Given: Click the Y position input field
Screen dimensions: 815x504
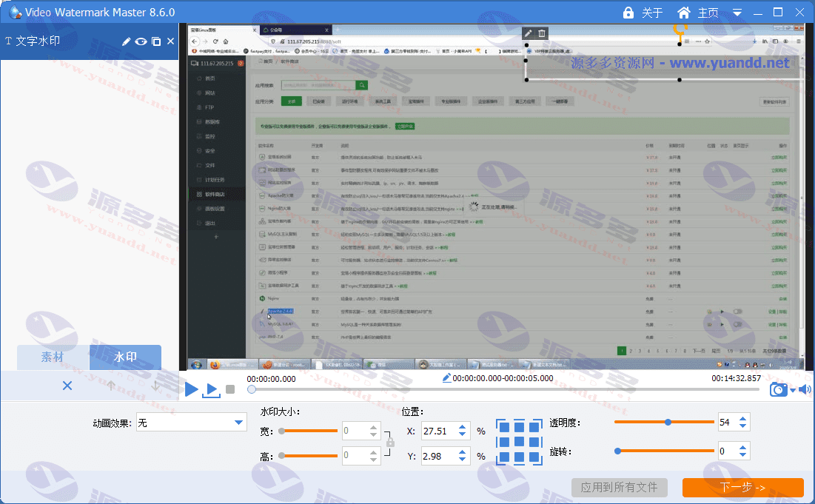Looking at the screenshot, I should tap(439, 456).
